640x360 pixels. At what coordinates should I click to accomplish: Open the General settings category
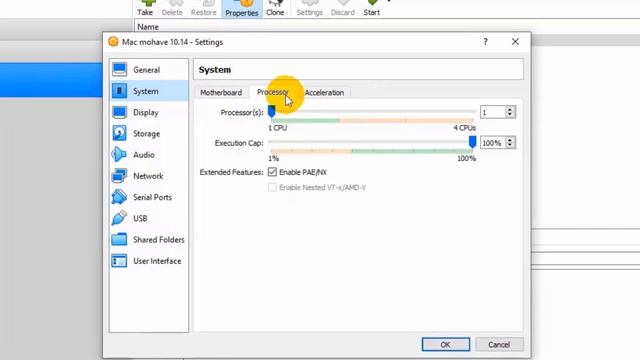[149, 70]
